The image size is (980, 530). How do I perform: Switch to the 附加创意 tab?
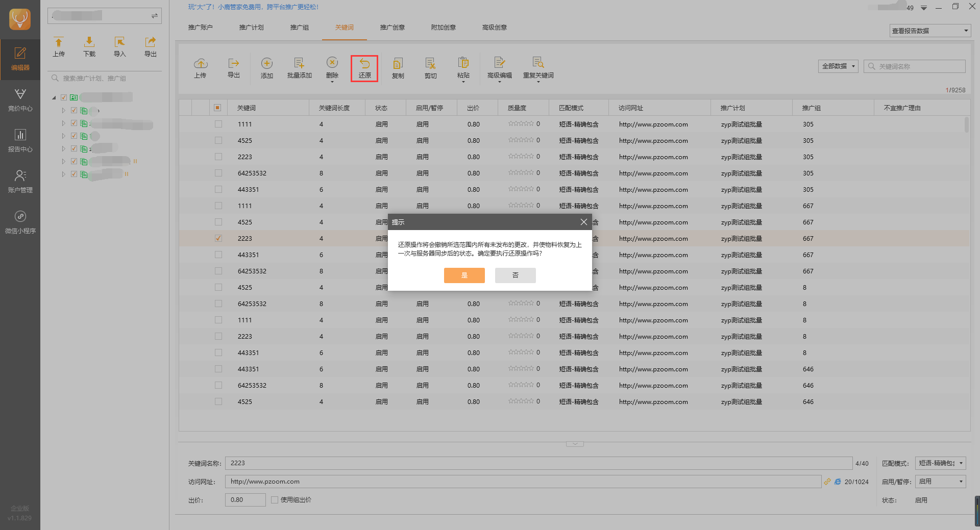click(443, 28)
